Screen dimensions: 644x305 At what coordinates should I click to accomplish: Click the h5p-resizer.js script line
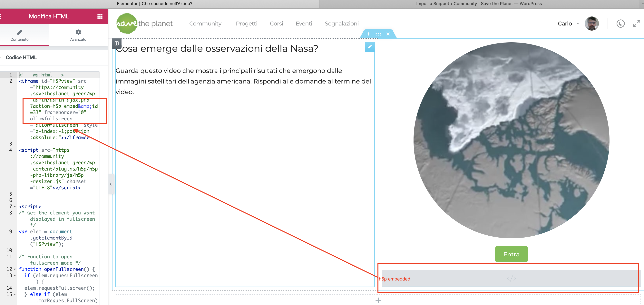(x=58, y=169)
